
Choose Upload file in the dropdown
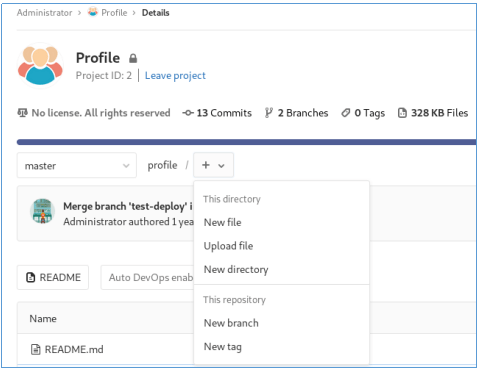click(x=228, y=246)
